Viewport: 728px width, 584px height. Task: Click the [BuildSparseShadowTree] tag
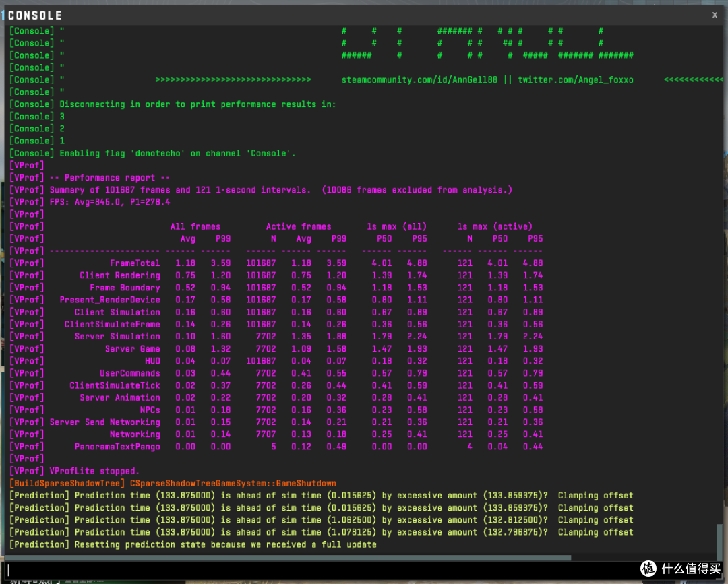[67, 484]
